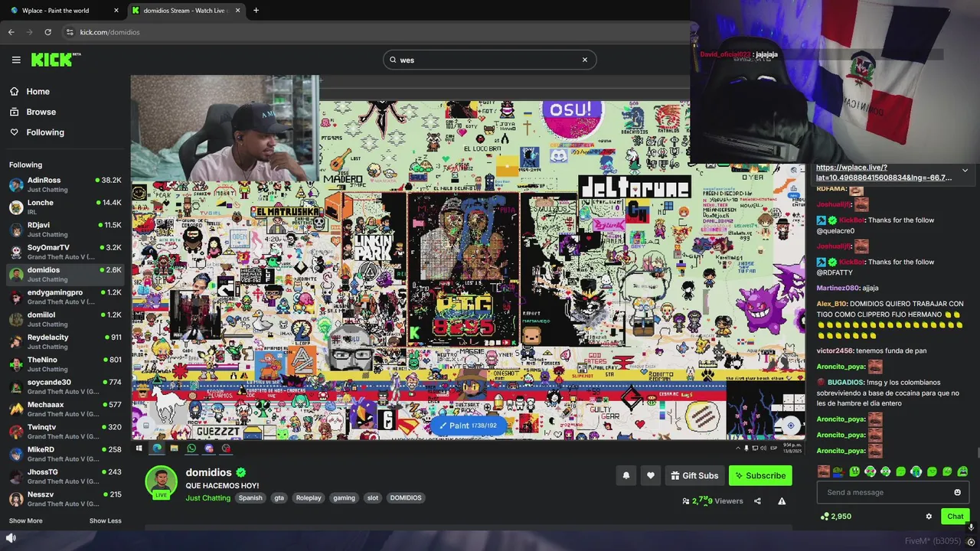
Task: Reload the current page
Action: pos(47,32)
